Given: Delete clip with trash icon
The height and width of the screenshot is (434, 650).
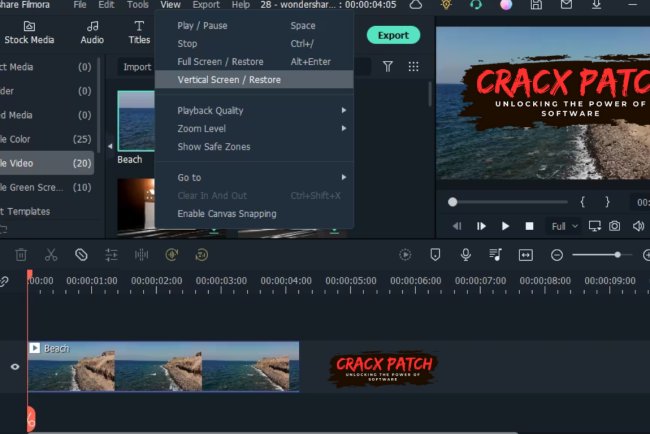Looking at the screenshot, I should click(x=21, y=255).
